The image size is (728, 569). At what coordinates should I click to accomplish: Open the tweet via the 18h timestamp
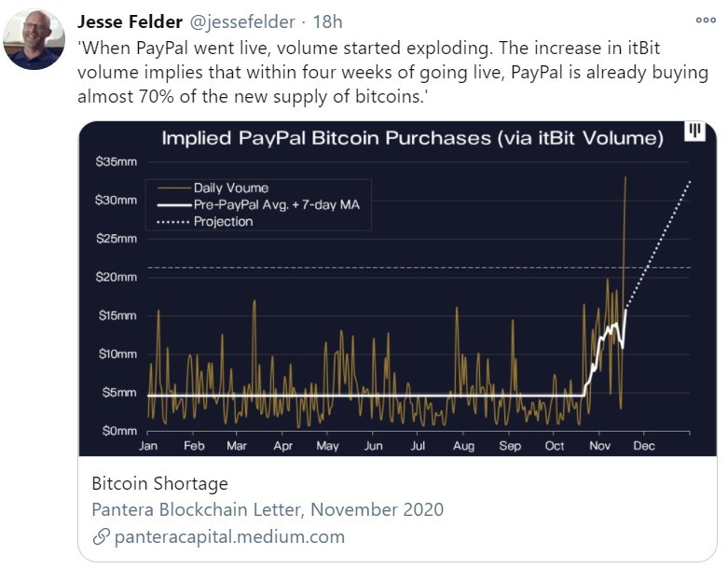pos(330,21)
